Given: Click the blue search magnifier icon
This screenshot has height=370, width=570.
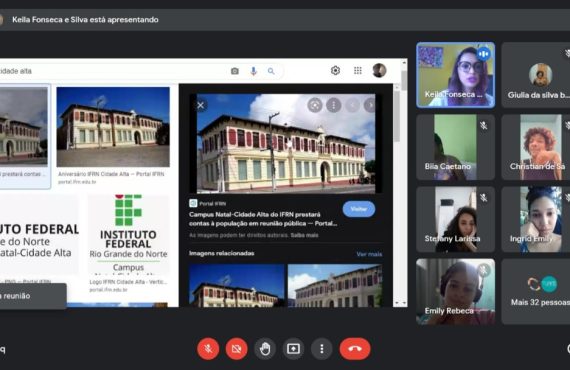Looking at the screenshot, I should point(271,71).
